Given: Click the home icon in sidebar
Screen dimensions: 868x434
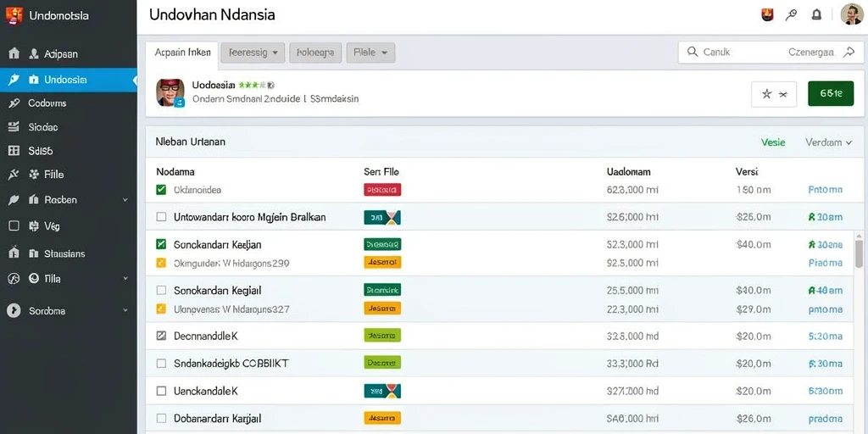Looking at the screenshot, I should (14, 53).
